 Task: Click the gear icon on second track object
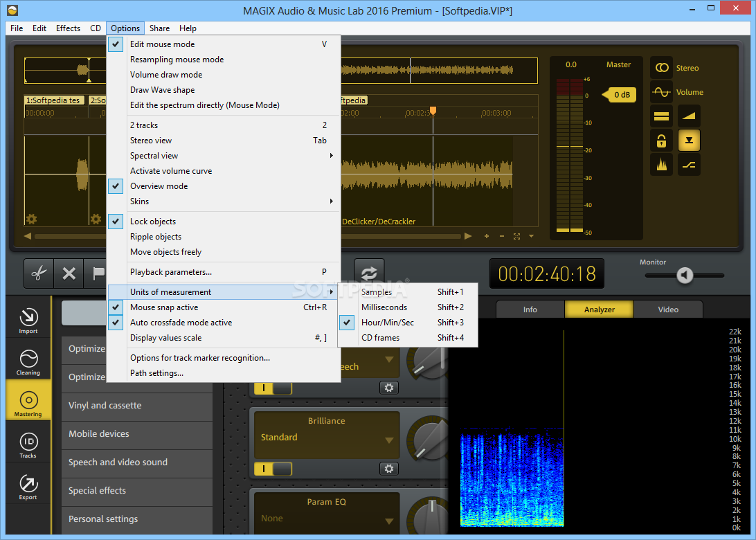pyautogui.click(x=96, y=219)
